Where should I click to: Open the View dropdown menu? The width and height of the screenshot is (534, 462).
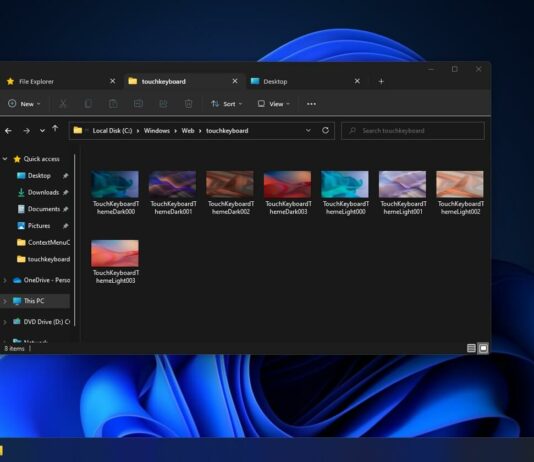click(x=274, y=104)
